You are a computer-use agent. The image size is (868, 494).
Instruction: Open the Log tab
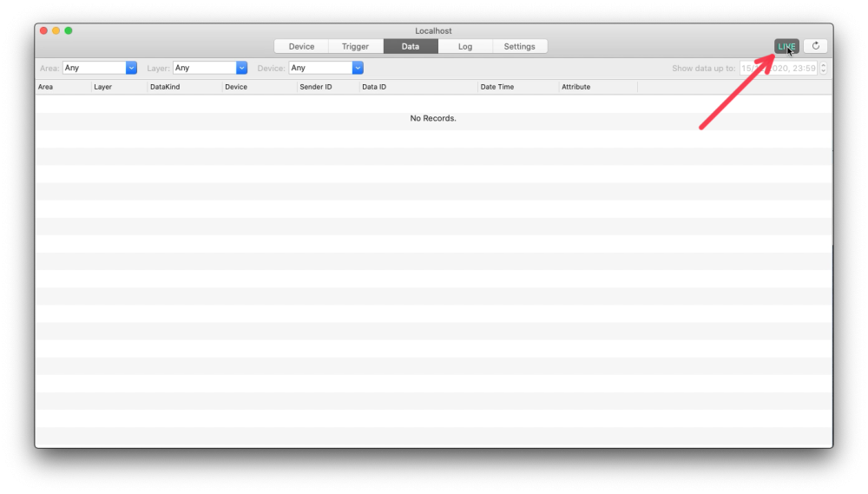pyautogui.click(x=465, y=47)
